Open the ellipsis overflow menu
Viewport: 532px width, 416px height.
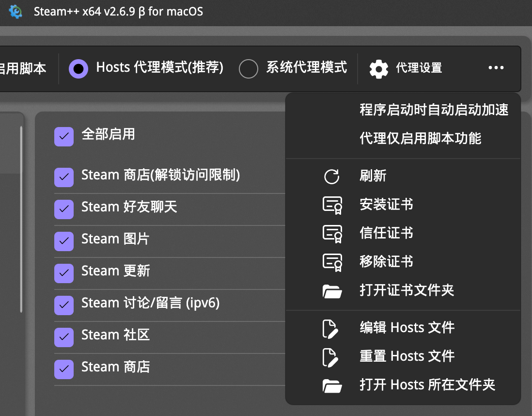click(496, 68)
